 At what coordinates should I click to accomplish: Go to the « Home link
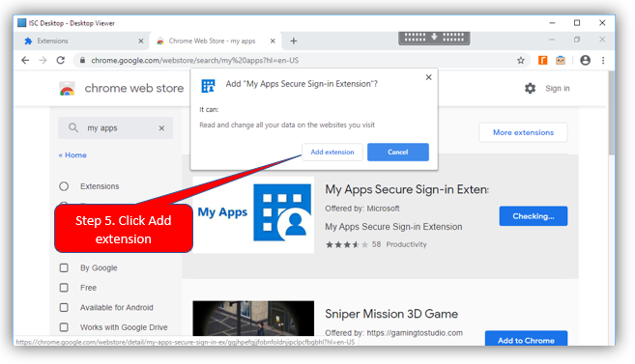pyautogui.click(x=72, y=154)
